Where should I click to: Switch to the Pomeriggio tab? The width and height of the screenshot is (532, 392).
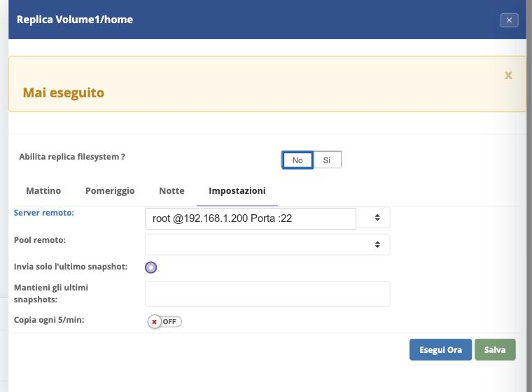point(110,190)
